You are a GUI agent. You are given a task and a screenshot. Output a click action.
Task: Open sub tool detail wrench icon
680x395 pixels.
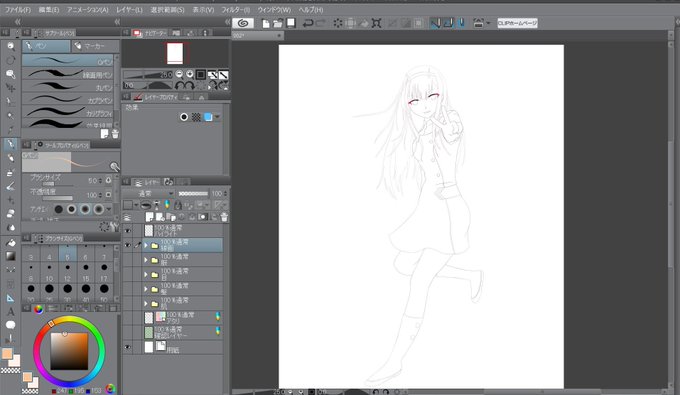click(x=114, y=226)
